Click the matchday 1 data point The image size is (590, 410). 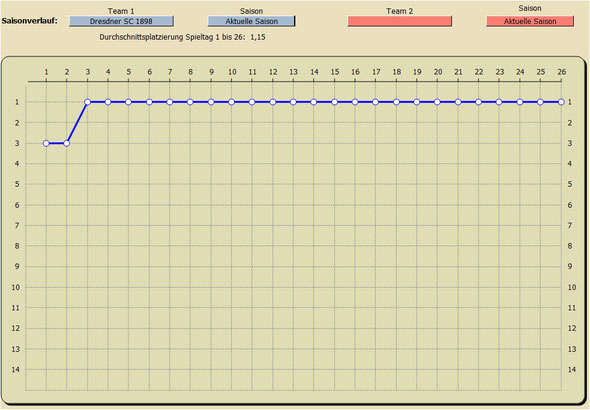[x=46, y=143]
